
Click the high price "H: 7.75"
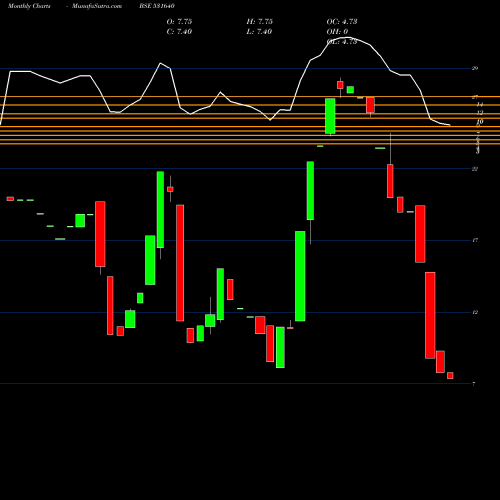click(260, 22)
